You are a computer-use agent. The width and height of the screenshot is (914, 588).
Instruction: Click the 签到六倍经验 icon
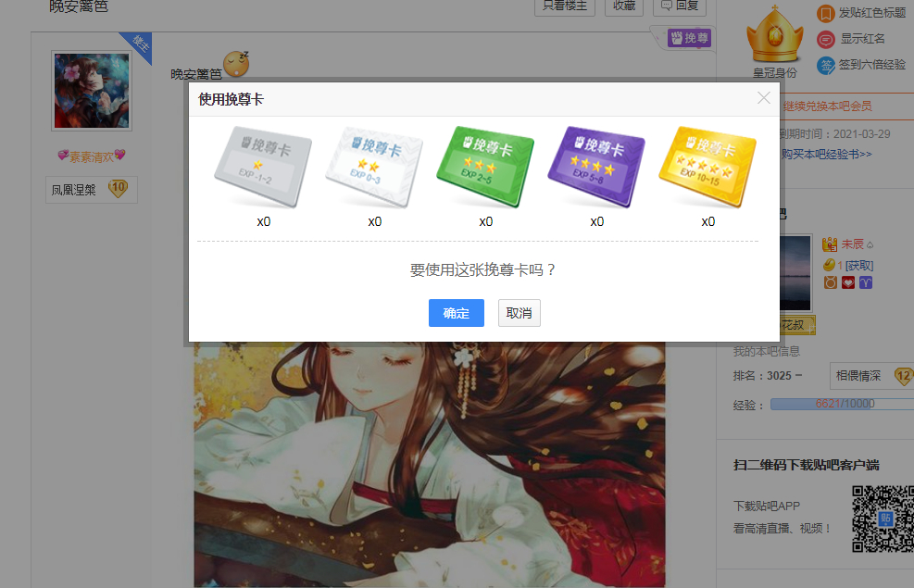(825, 65)
